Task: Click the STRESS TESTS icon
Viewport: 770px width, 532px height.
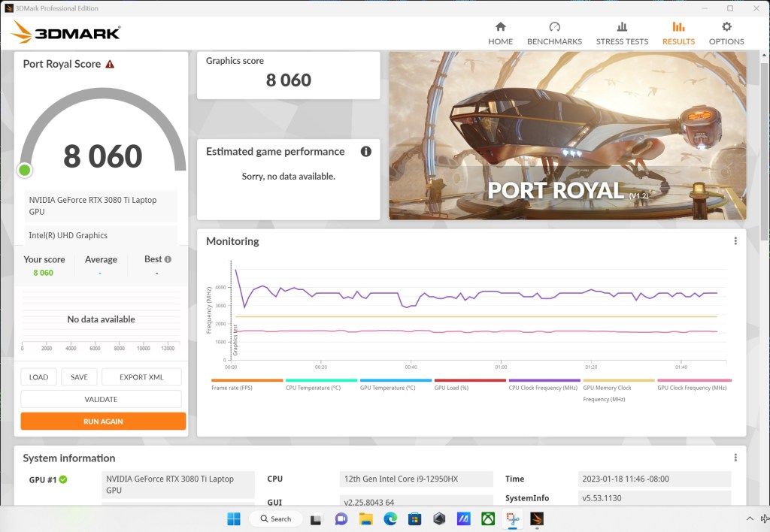Action: (622, 30)
